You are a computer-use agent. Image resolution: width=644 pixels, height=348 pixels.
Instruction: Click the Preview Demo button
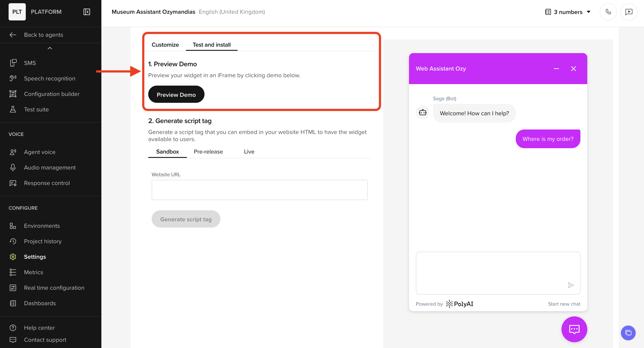point(176,94)
